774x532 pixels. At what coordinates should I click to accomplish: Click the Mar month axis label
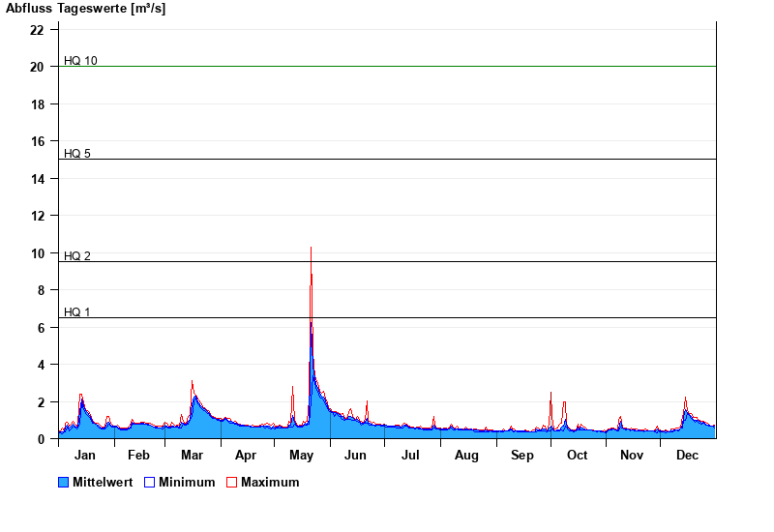tap(192, 455)
